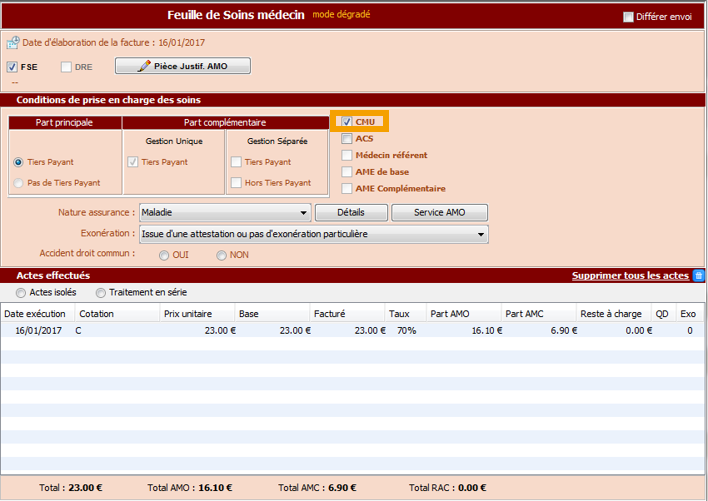This screenshot has height=501, width=708.
Task: Uncheck the FSE checkbox
Action: pos(12,67)
